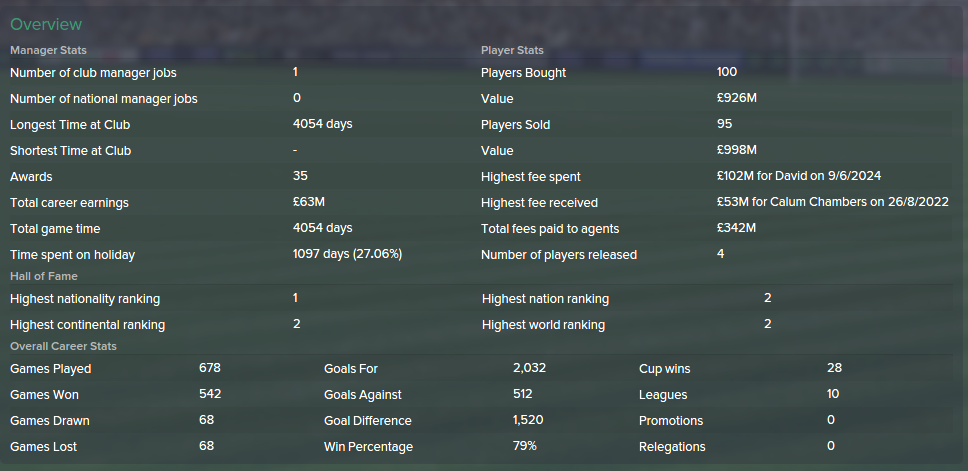Open the David highest fee spent entry
The width and height of the screenshot is (968, 471).
(799, 176)
